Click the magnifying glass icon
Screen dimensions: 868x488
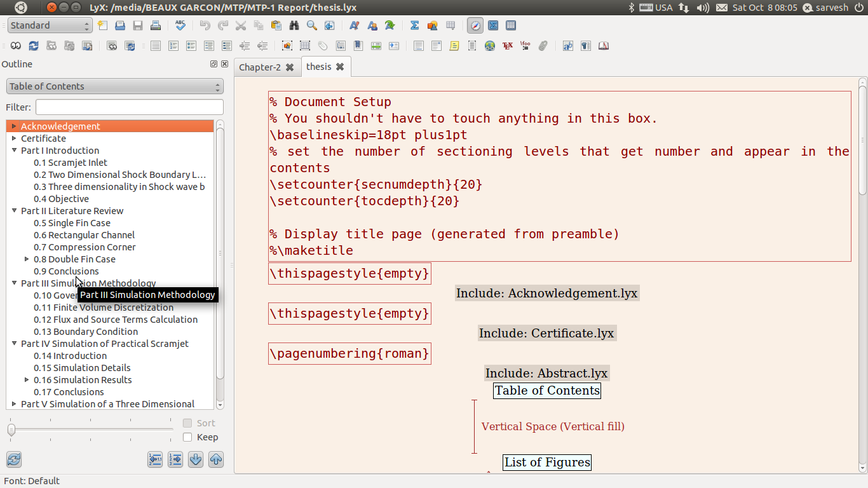(x=311, y=25)
